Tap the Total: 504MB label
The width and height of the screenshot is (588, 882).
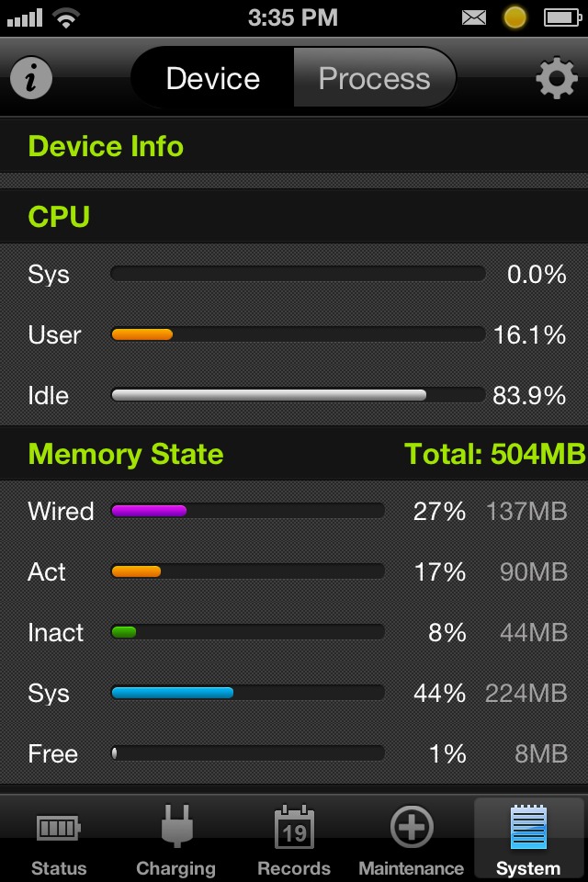tap(494, 454)
